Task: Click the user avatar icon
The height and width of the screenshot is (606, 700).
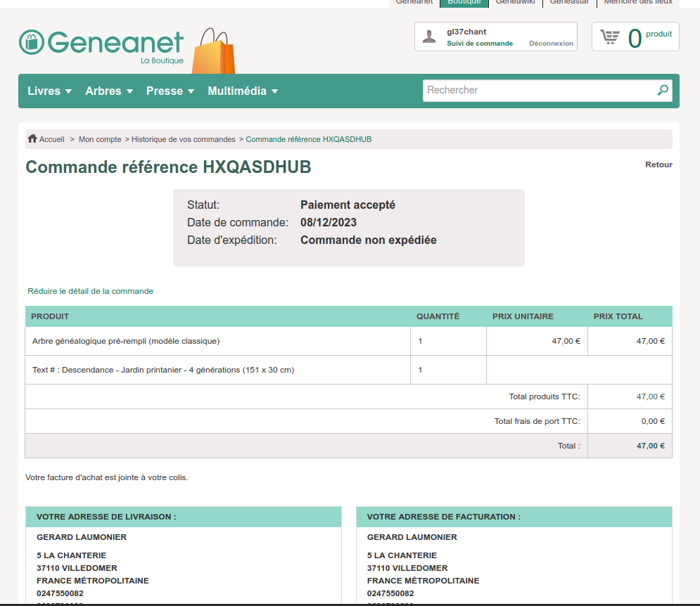Action: point(429,37)
